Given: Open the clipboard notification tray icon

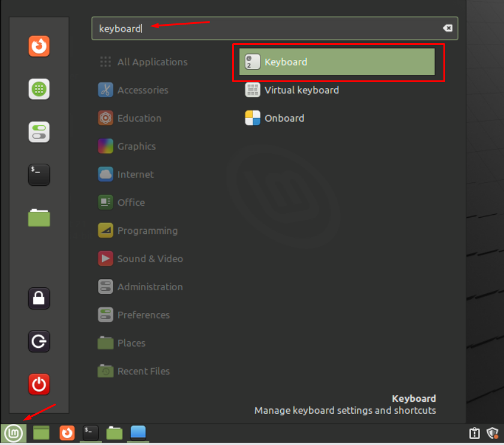Looking at the screenshot, I should [475, 433].
